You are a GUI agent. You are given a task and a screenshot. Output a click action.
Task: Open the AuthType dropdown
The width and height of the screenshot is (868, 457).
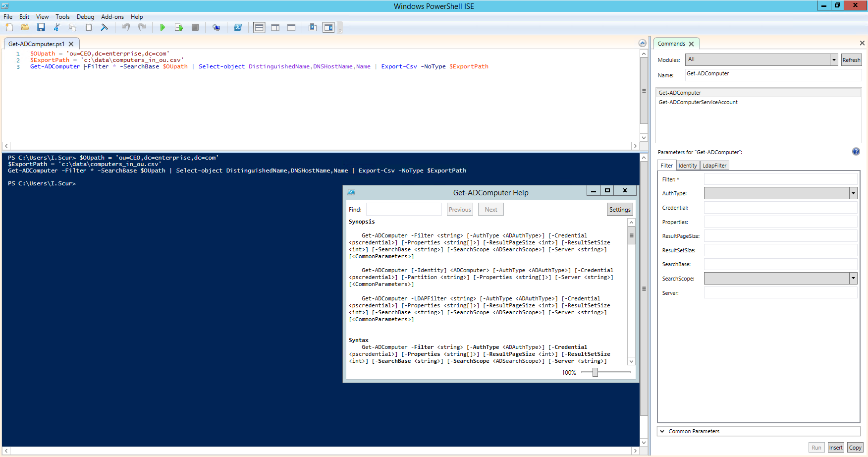click(853, 193)
